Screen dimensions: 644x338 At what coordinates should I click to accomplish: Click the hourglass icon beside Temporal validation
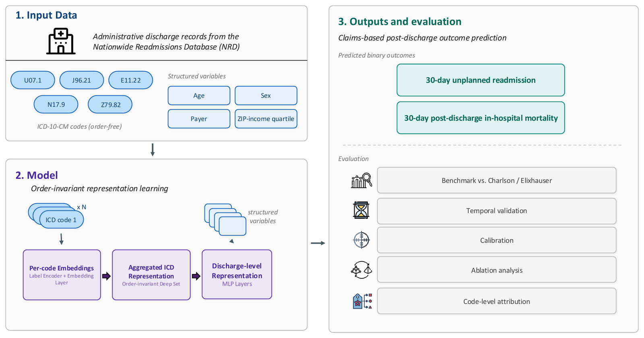(361, 210)
